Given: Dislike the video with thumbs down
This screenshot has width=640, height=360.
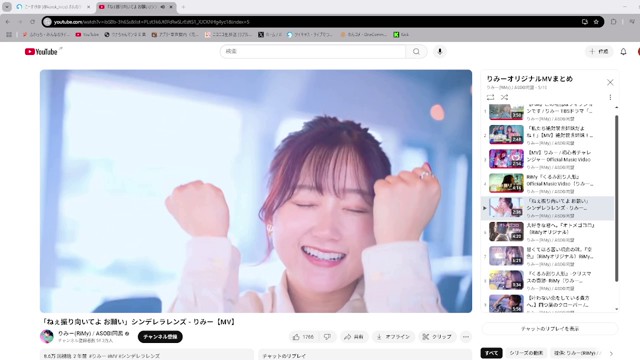Looking at the screenshot, I should click(x=327, y=337).
